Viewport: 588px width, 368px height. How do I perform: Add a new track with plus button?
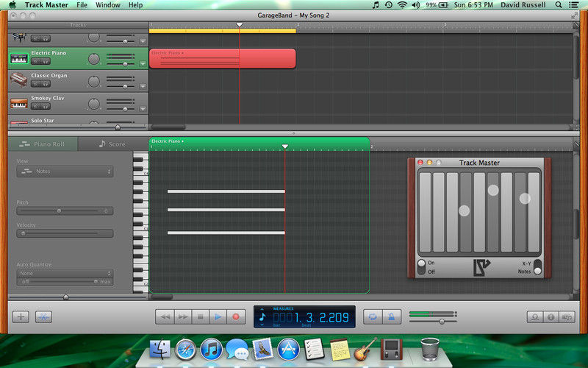[21, 316]
